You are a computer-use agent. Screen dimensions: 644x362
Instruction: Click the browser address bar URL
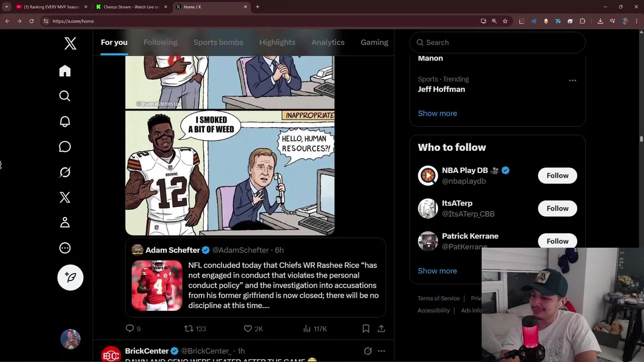point(73,21)
